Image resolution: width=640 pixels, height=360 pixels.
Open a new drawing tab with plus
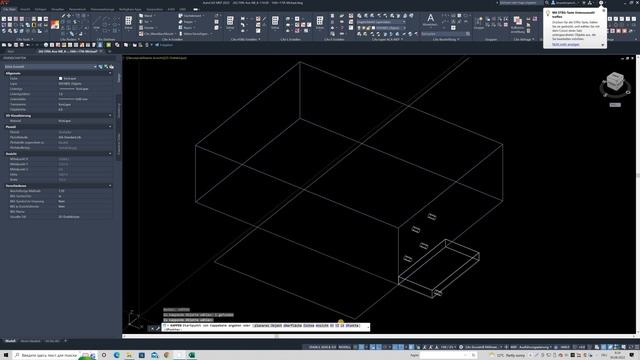pos(109,51)
